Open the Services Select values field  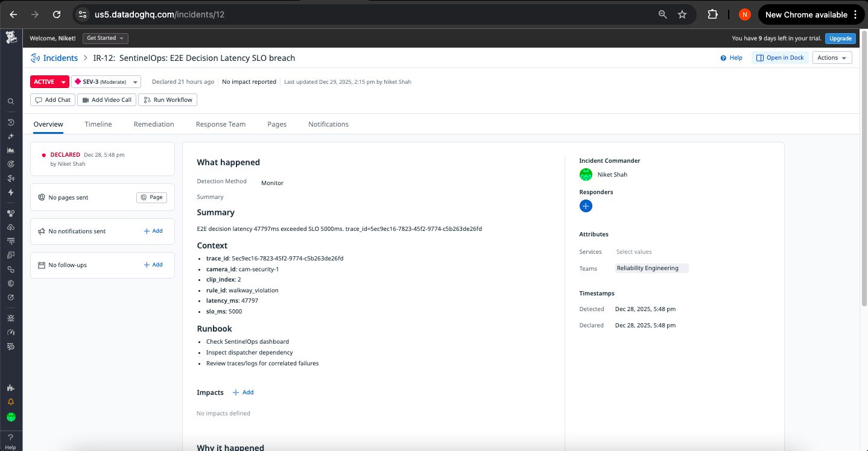tap(634, 252)
